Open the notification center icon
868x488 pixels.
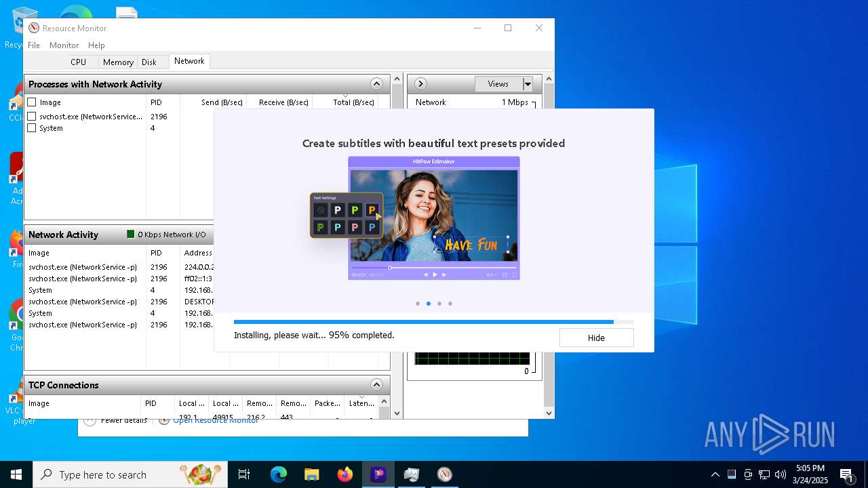coord(846,474)
